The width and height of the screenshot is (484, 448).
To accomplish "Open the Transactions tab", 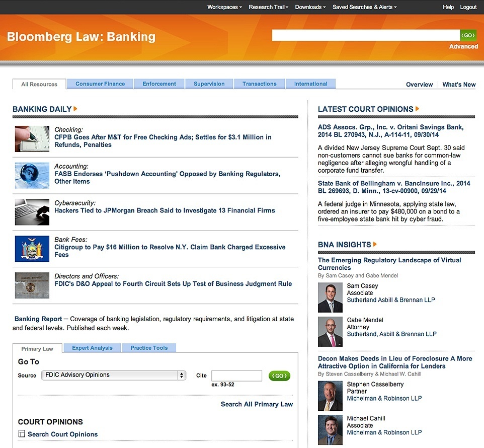I will coord(259,84).
